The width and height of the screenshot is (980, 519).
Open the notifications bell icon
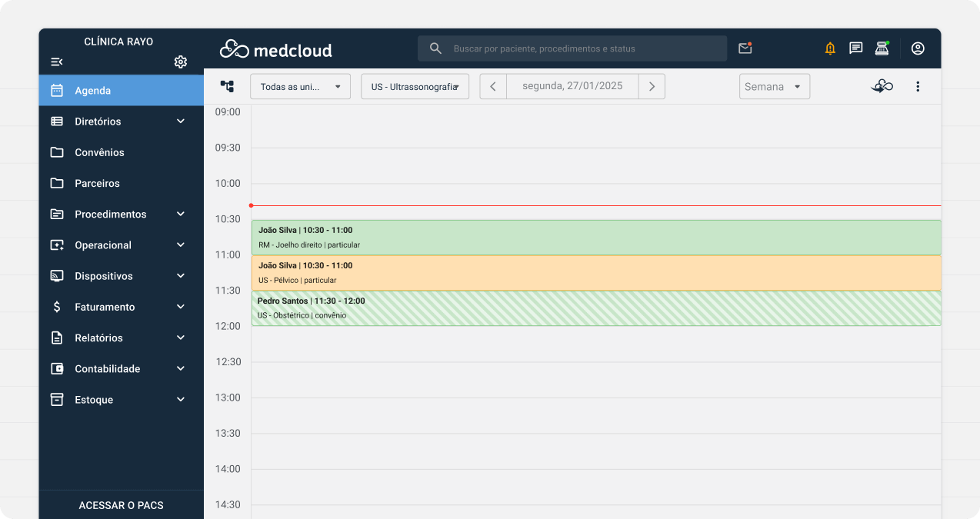pyautogui.click(x=830, y=48)
